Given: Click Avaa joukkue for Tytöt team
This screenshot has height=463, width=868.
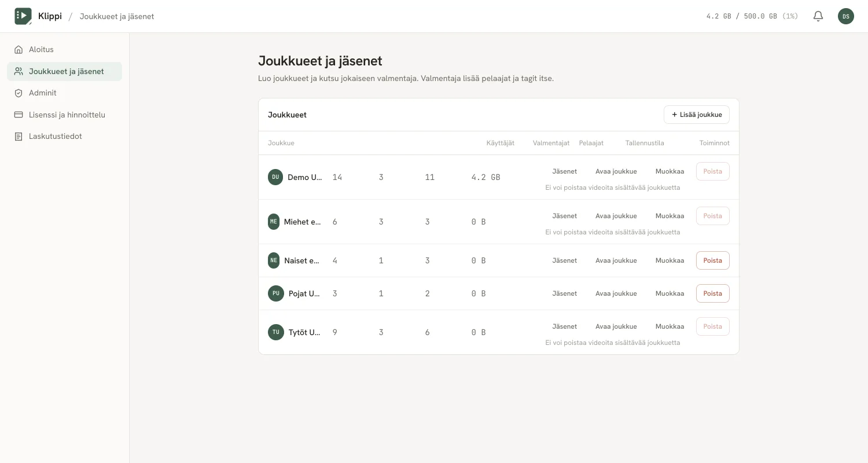Looking at the screenshot, I should pos(616,326).
